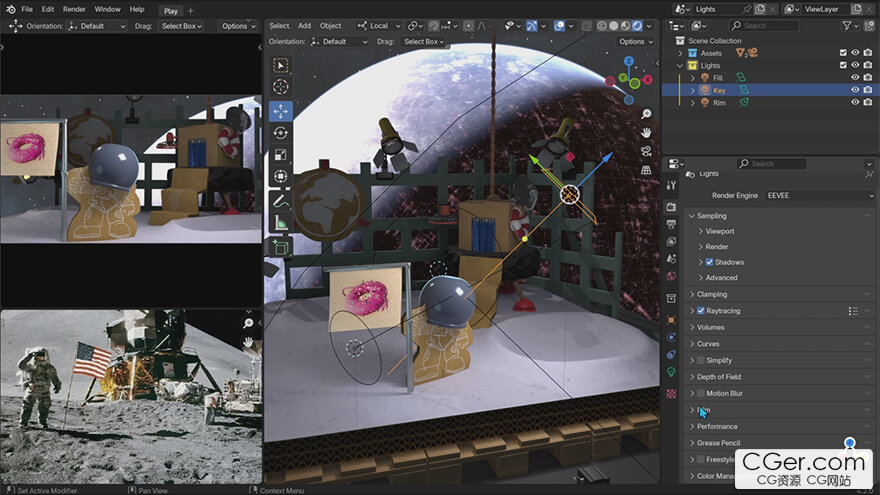Disable the Shadows checkbox under Sampling
880x495 pixels.
coord(709,262)
